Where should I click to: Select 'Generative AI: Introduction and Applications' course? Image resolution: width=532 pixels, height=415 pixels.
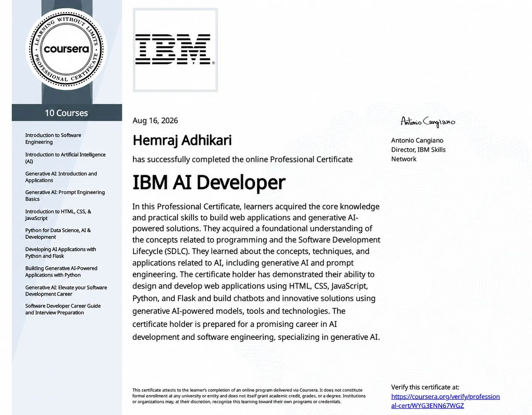61,177
